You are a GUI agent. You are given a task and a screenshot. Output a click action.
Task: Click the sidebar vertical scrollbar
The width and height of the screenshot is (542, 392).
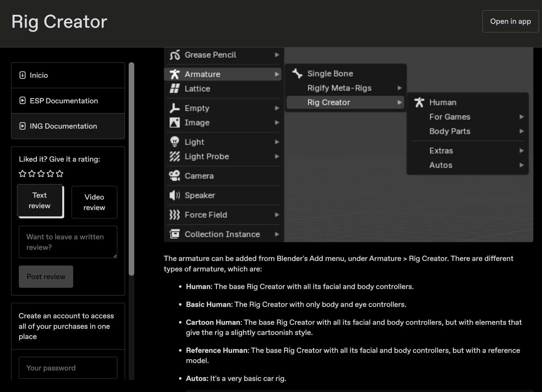pos(131,169)
